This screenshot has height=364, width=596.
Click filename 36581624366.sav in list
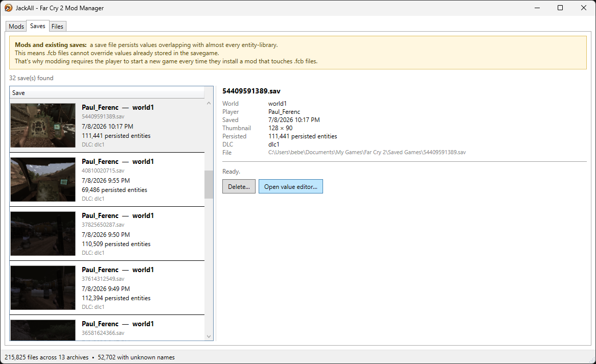coord(103,333)
